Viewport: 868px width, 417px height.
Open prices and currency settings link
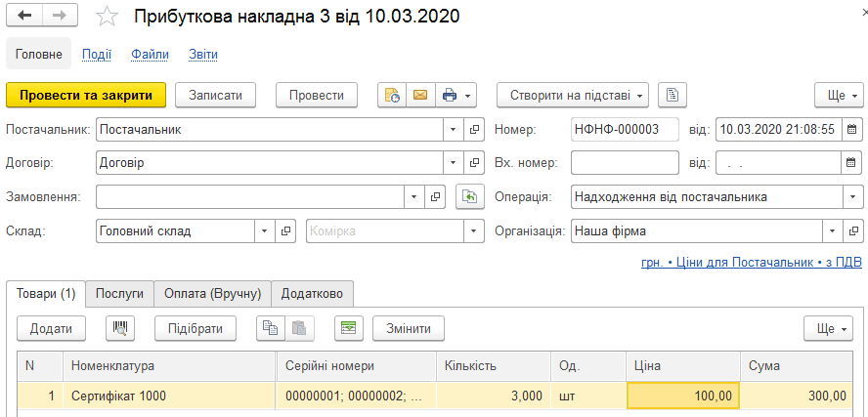tap(752, 263)
